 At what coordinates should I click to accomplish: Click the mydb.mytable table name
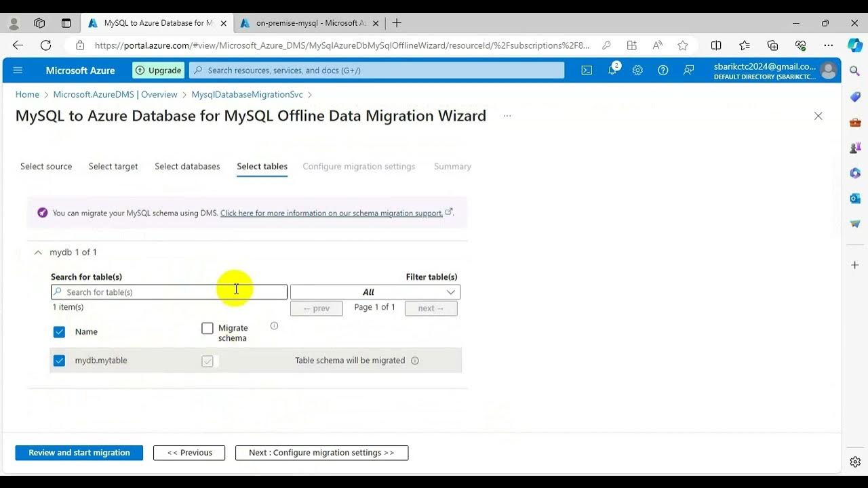coord(101,361)
